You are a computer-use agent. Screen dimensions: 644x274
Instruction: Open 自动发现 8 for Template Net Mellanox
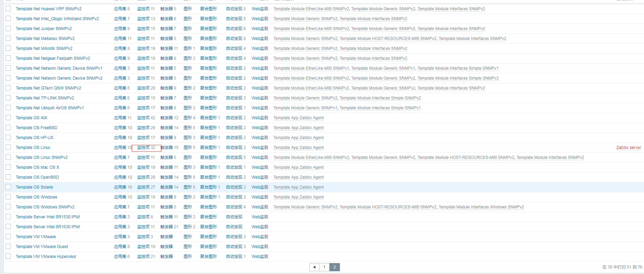click(236, 39)
